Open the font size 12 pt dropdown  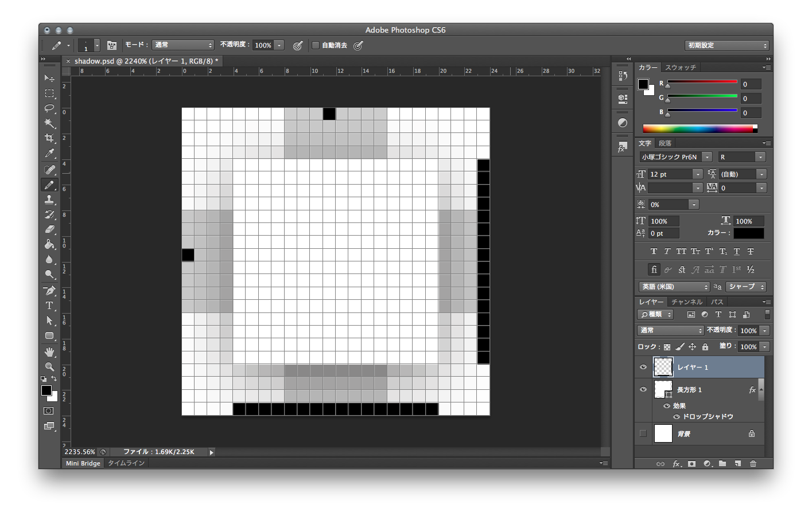[x=698, y=174]
